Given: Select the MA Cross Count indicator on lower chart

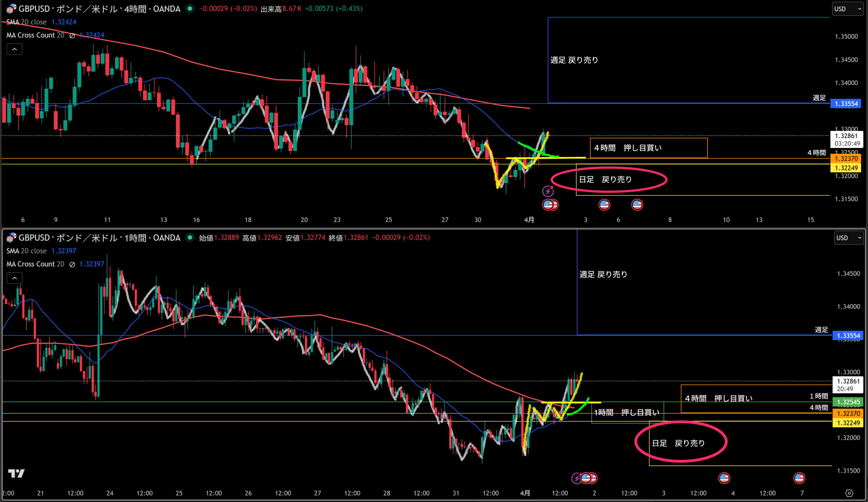Looking at the screenshot, I should [35, 264].
